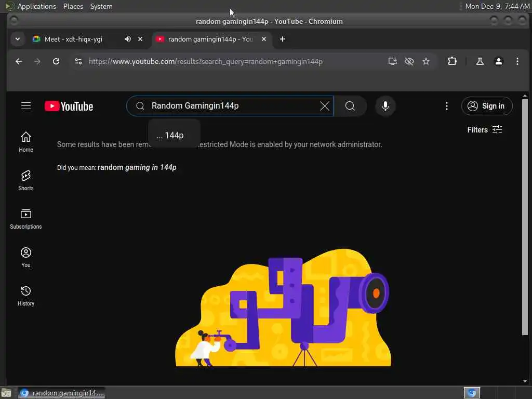This screenshot has width=532, height=399.
Task: Go back with the browser back arrow
Action: coord(19,61)
